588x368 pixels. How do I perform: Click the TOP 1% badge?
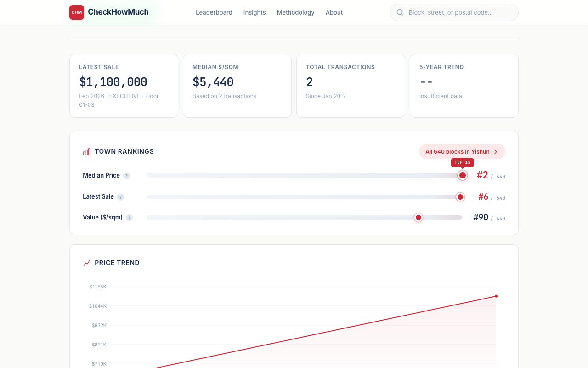pos(462,162)
